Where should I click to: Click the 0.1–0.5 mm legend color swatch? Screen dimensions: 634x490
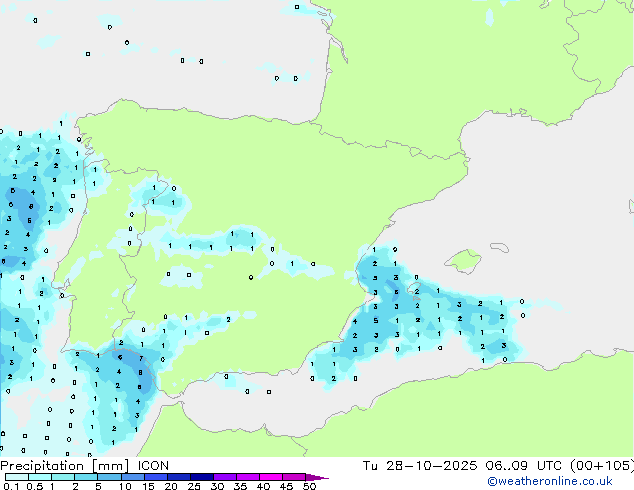[17, 477]
